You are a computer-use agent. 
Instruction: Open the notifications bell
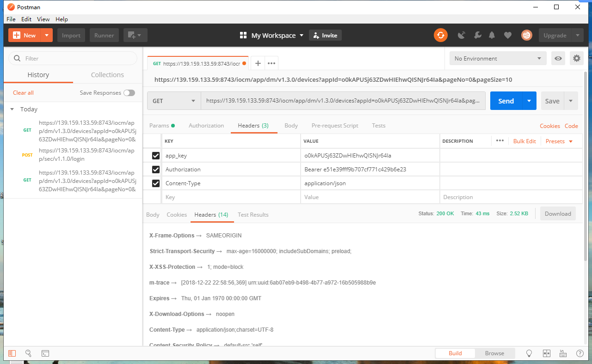point(492,35)
